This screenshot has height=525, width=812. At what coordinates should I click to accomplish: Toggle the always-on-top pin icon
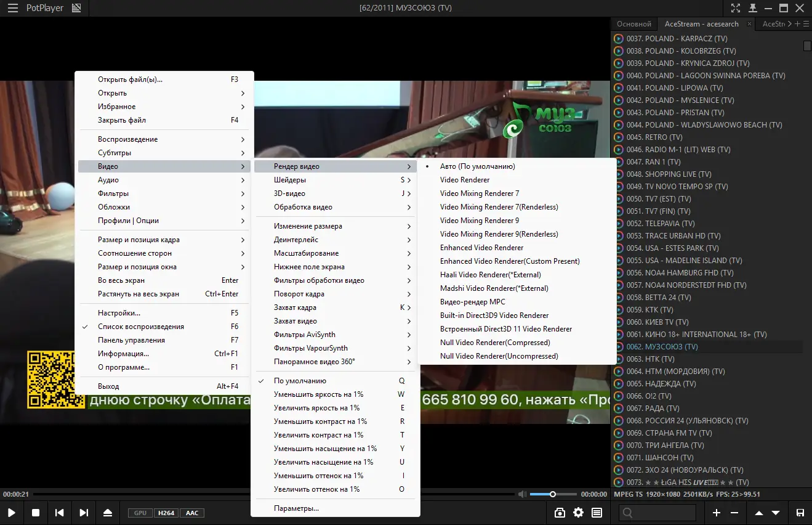(x=752, y=8)
